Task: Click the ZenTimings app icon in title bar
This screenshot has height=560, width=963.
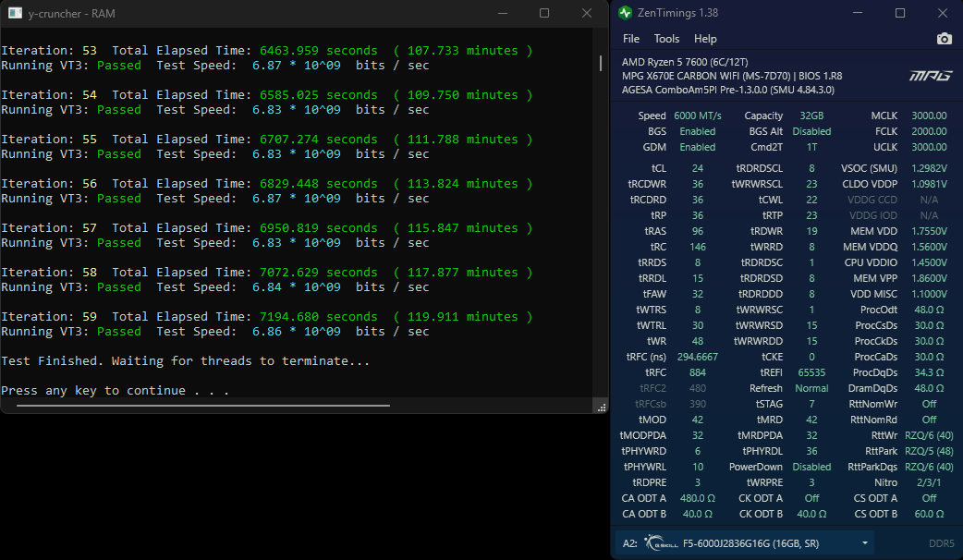Action: point(626,12)
